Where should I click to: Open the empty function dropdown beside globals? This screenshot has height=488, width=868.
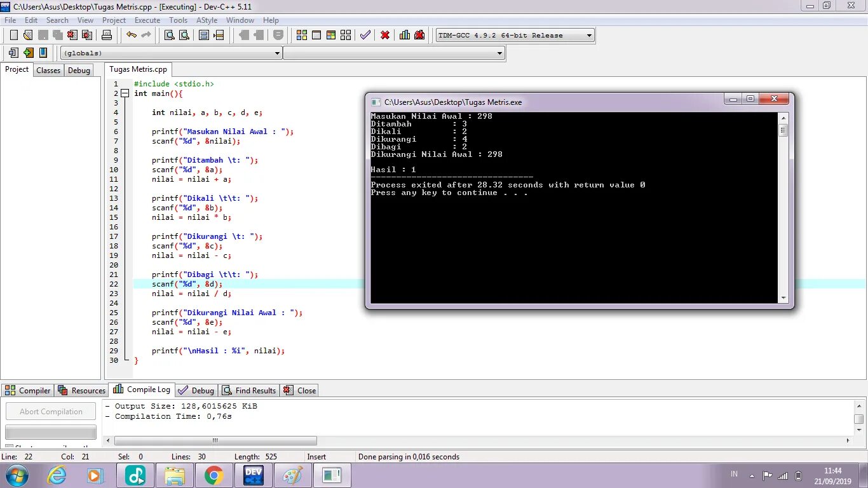click(500, 53)
